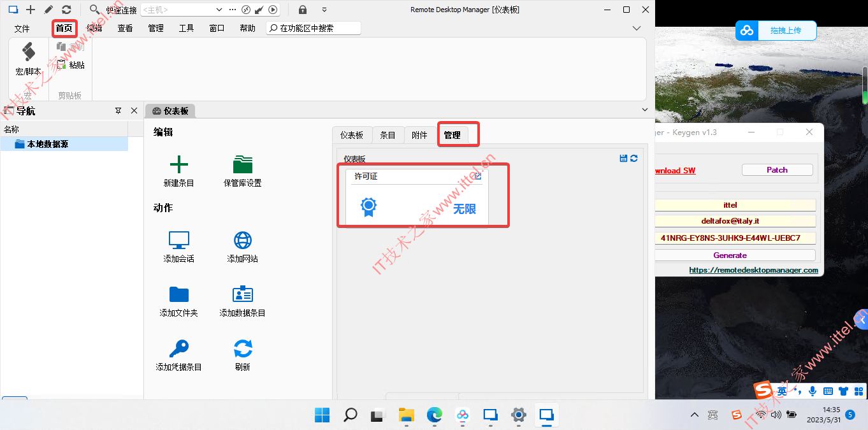Click the play icon beside the host box
Viewport: 868px width, 430px height.
click(273, 10)
